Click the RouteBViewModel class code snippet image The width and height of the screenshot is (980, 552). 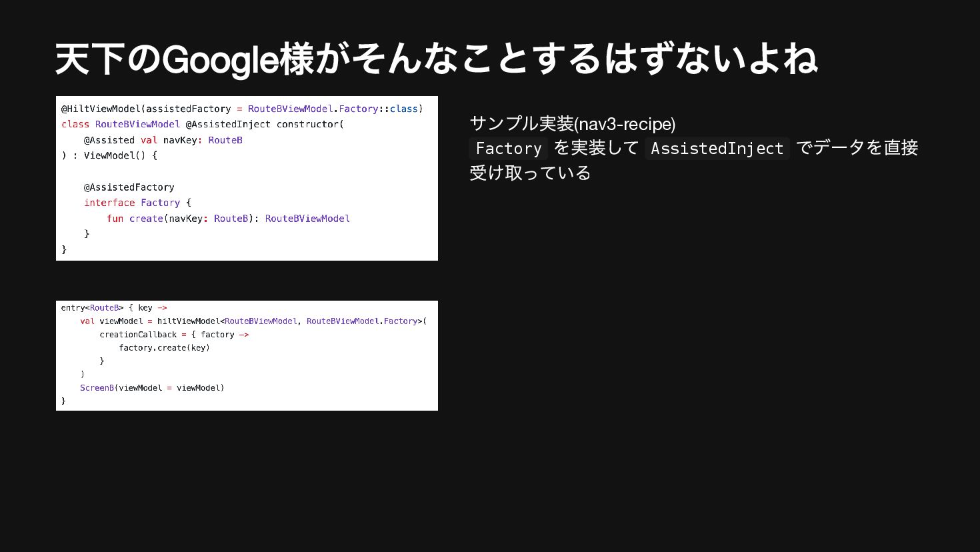pyautogui.click(x=247, y=178)
